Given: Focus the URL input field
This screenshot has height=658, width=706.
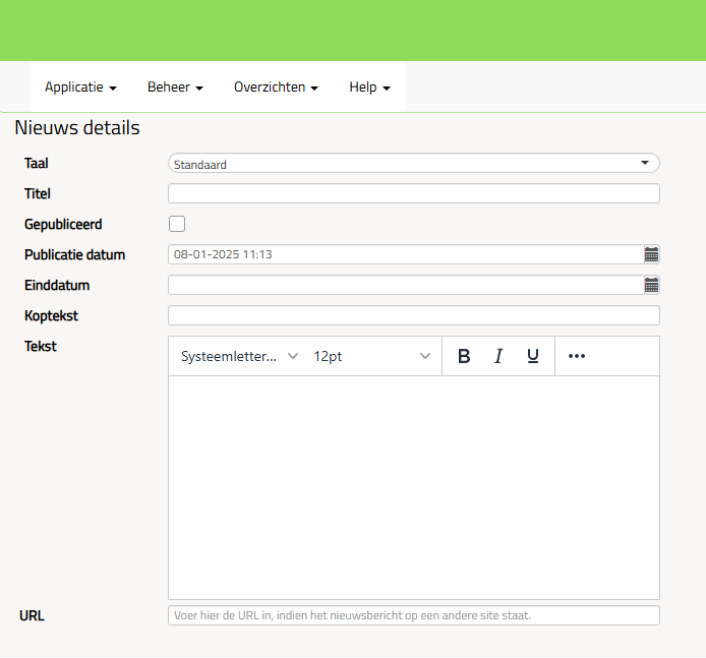Looking at the screenshot, I should (413, 615).
